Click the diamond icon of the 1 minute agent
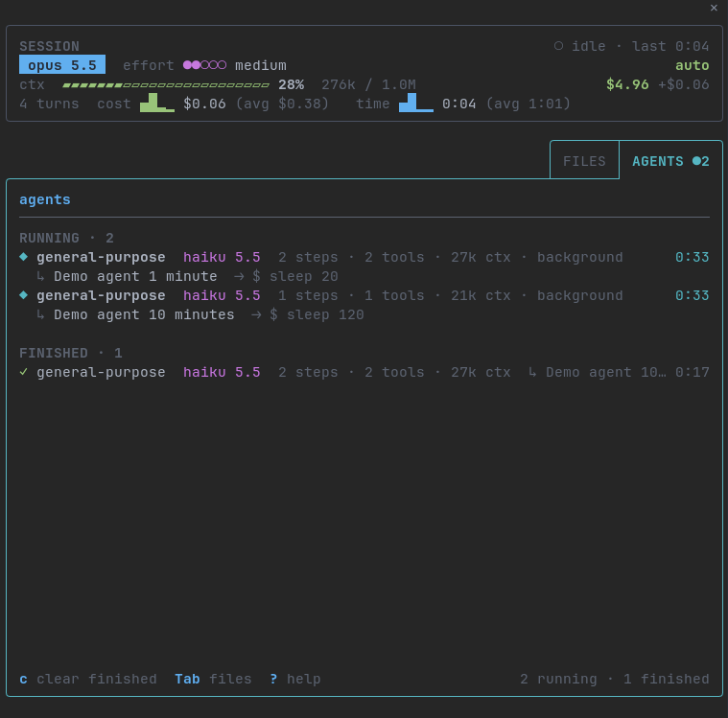 point(24,257)
